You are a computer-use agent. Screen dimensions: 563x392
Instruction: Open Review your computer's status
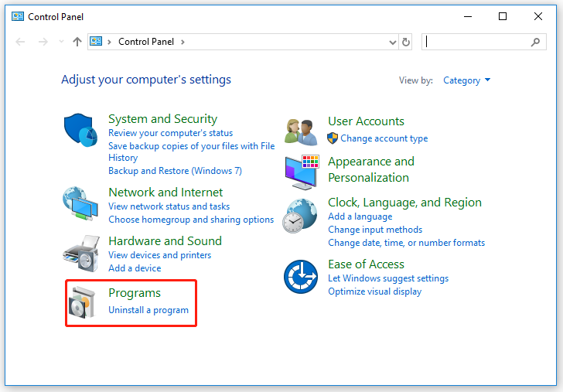pyautogui.click(x=171, y=133)
